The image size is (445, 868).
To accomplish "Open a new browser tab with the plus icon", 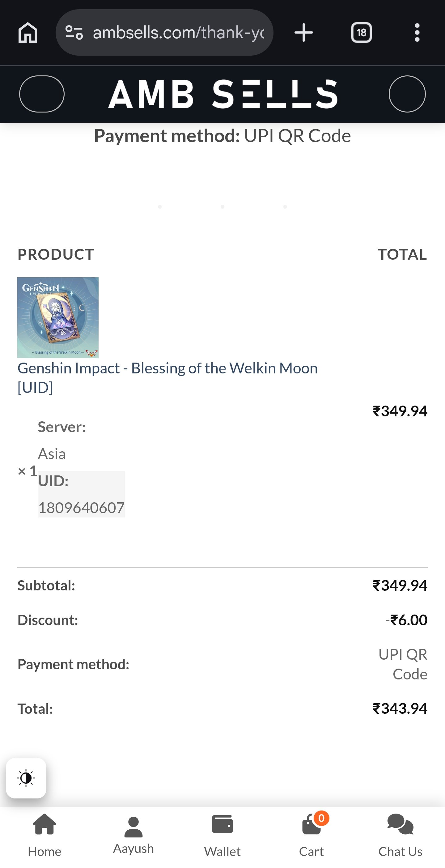I will pyautogui.click(x=303, y=32).
